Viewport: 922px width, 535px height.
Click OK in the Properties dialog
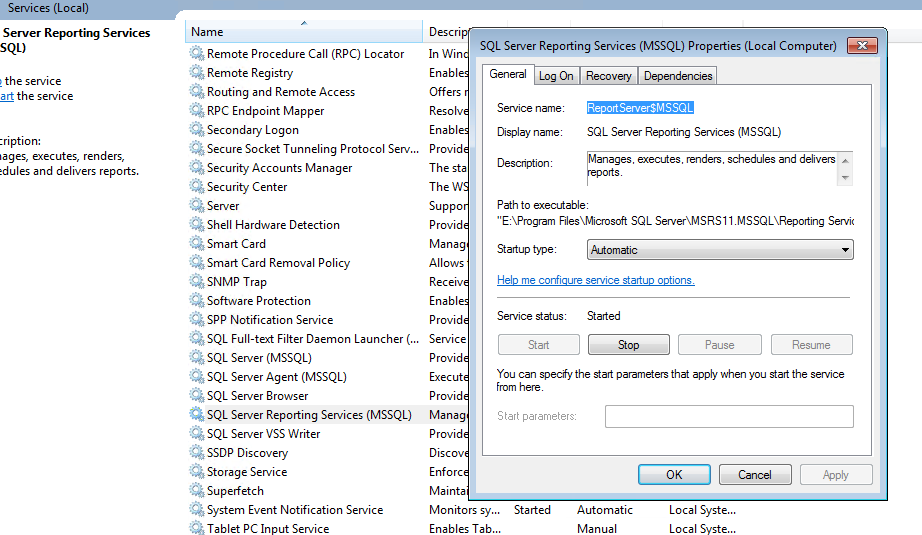pyautogui.click(x=674, y=474)
